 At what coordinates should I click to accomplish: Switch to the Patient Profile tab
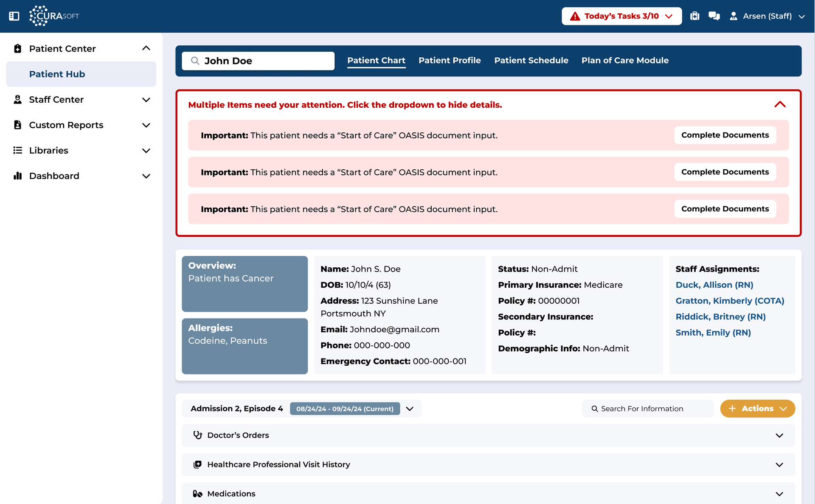[x=450, y=60]
